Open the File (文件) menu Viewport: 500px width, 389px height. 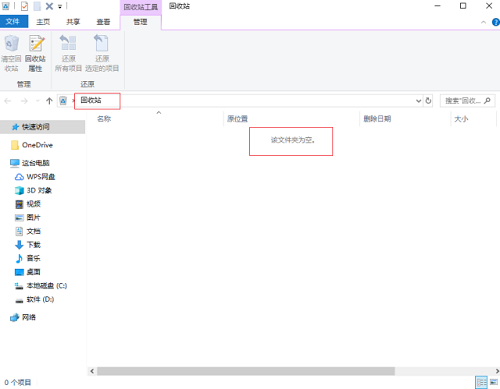tap(13, 22)
